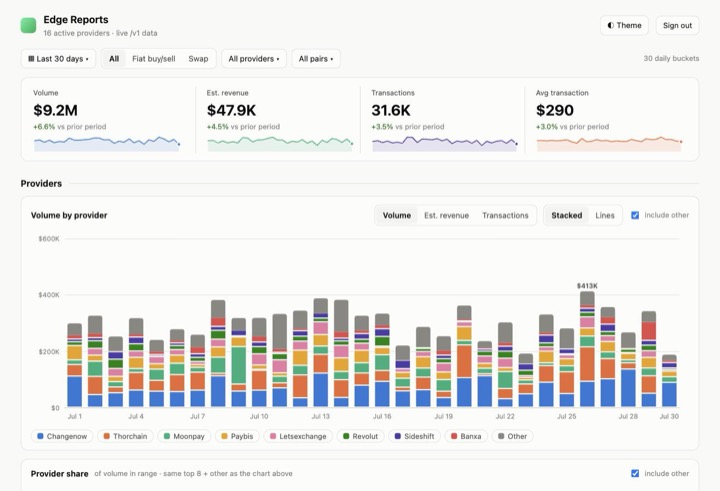Screen dimensions: 720x491
Task: Click the '+6.6% vs prior period' text
Action: pyautogui.click(x=69, y=127)
